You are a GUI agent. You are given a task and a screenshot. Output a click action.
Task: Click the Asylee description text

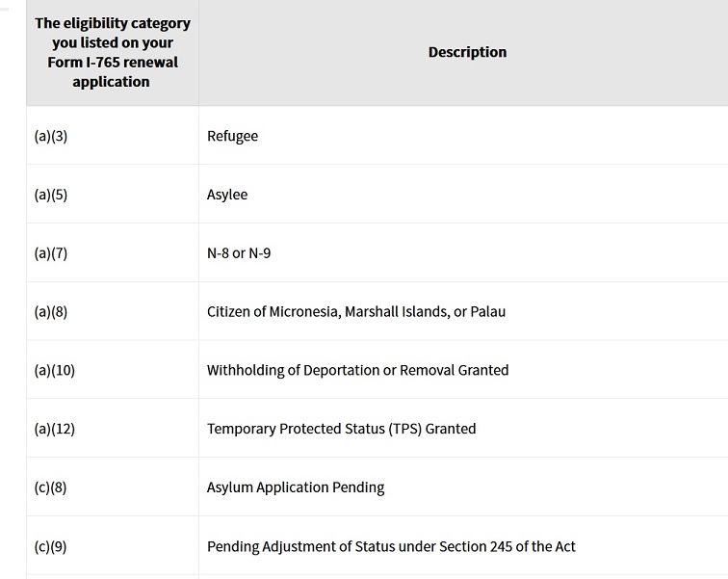coord(227,195)
